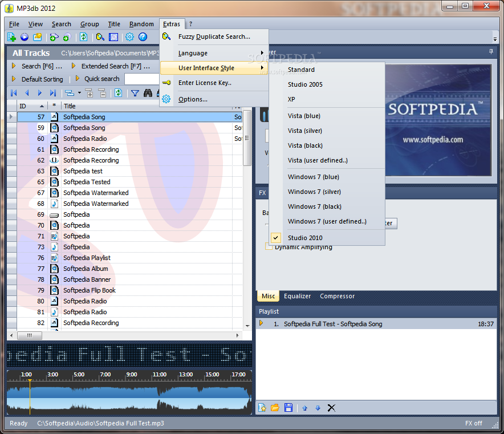
Task: Click the Quick search input field
Action: [x=142, y=79]
